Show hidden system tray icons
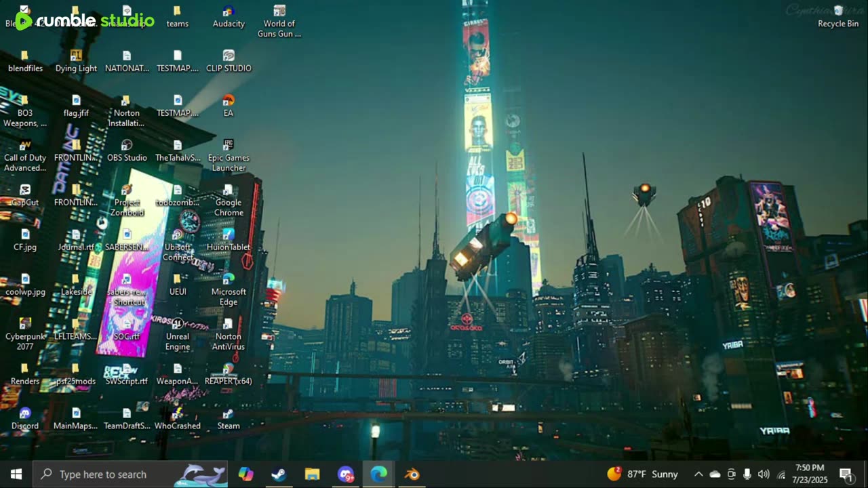Viewport: 868px width, 488px height. coord(698,474)
